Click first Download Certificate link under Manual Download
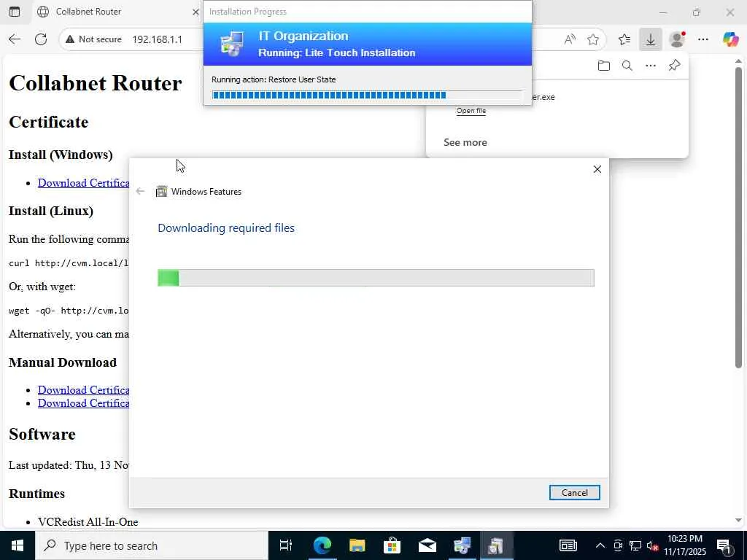The width and height of the screenshot is (747, 560). pyautogui.click(x=84, y=390)
